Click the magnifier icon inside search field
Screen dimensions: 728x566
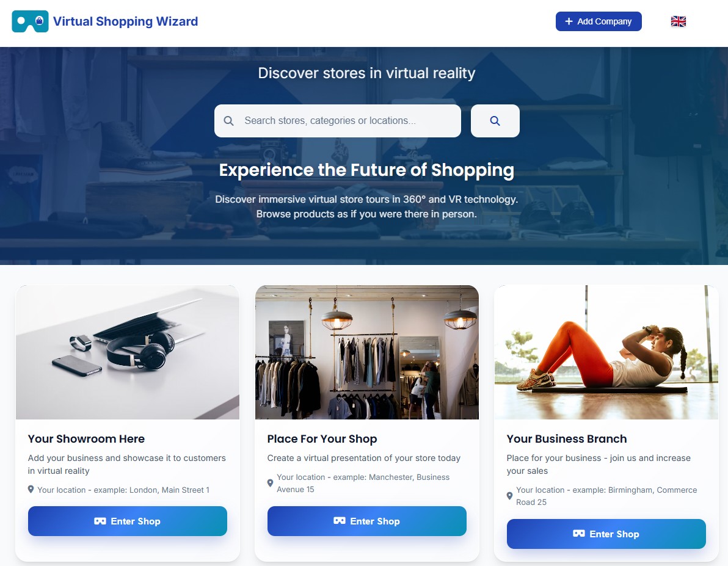point(228,121)
